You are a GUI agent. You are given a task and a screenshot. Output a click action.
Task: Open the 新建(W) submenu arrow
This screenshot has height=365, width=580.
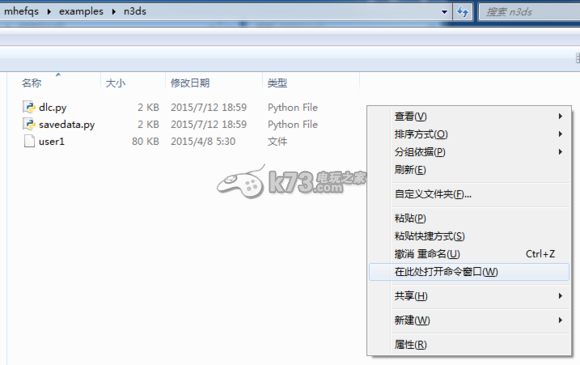pyautogui.click(x=560, y=320)
